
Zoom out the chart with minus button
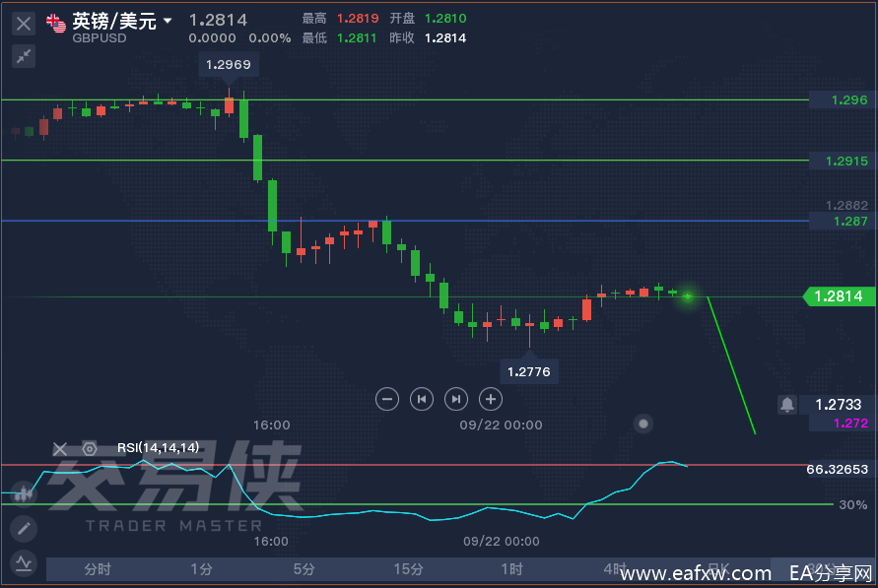pos(387,399)
